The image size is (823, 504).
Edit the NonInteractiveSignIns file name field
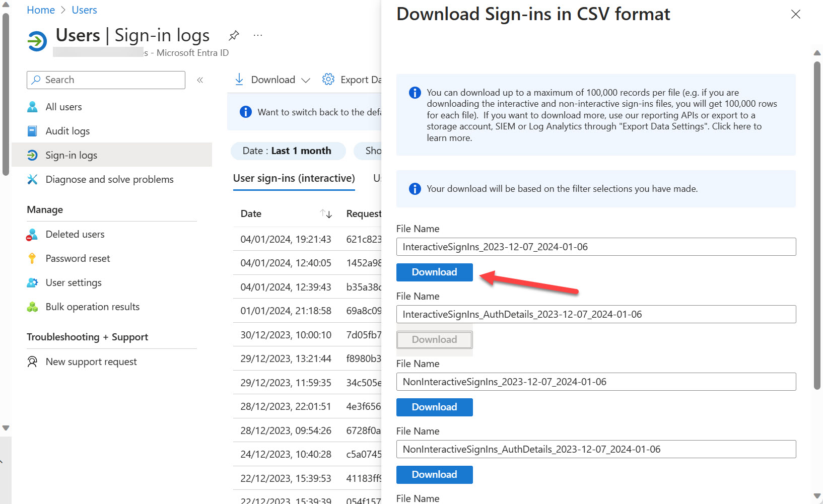click(x=596, y=382)
